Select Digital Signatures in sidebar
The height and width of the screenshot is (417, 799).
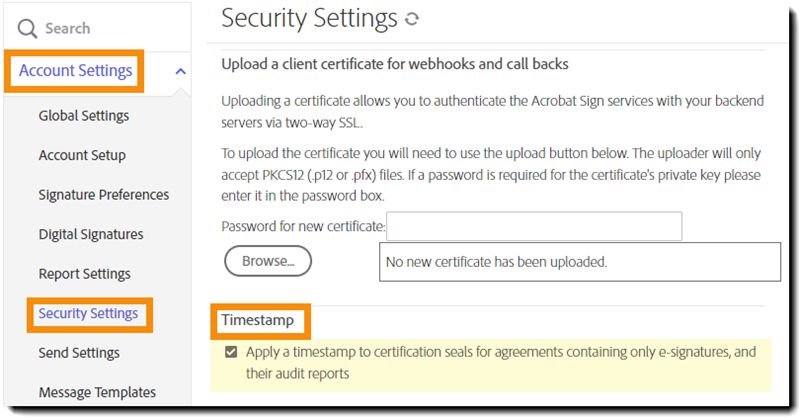coord(91,234)
